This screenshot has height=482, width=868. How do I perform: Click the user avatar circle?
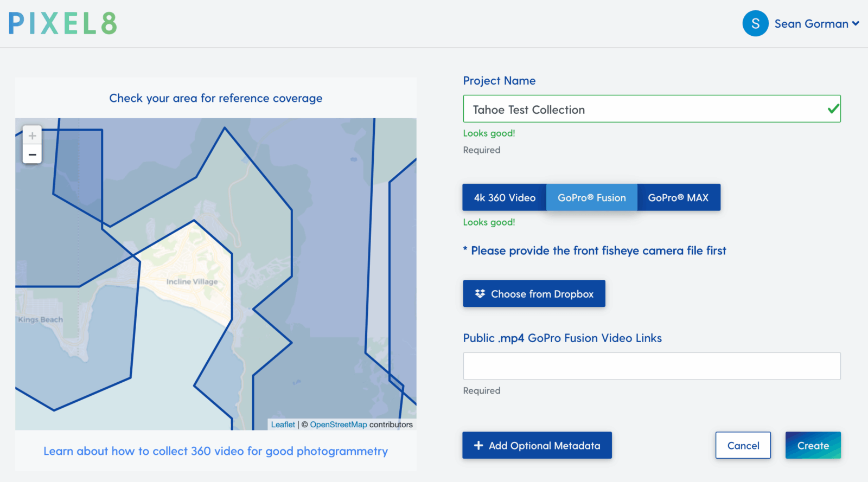pos(755,24)
